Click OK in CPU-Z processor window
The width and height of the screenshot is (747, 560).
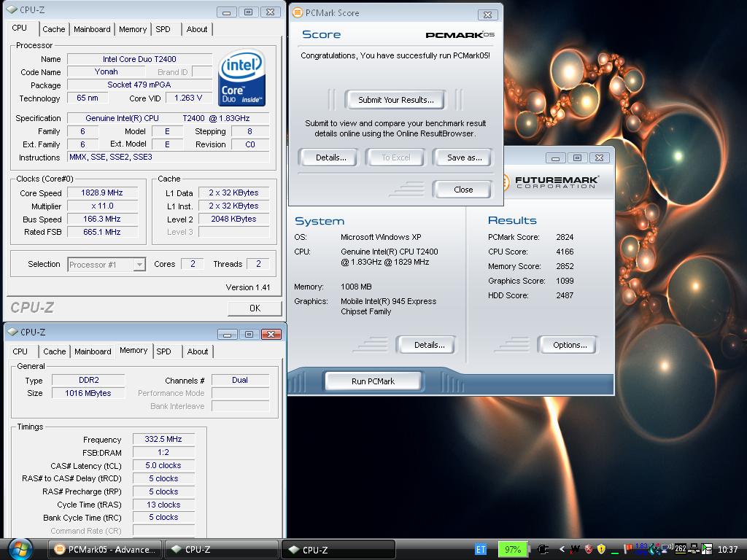(255, 308)
